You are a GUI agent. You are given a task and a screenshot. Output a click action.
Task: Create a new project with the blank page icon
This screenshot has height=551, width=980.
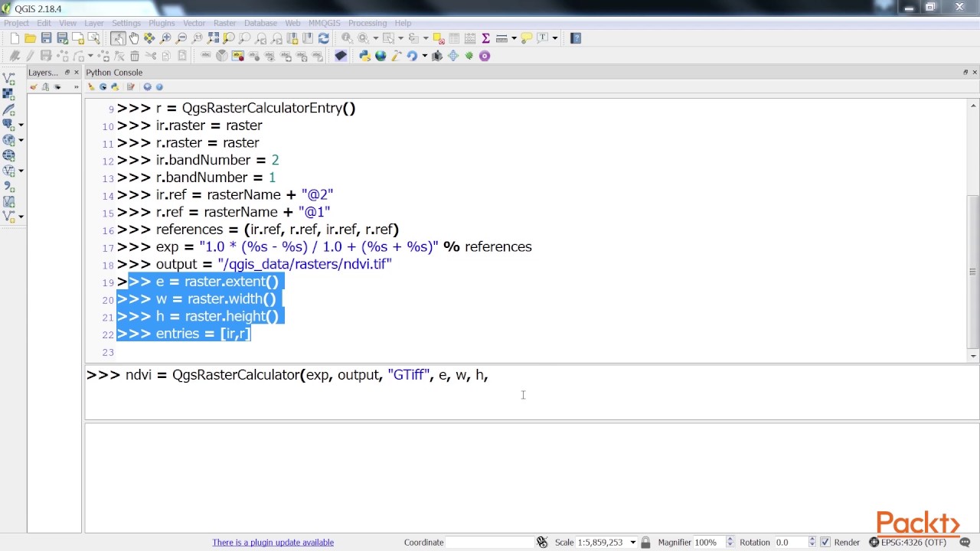tap(15, 38)
